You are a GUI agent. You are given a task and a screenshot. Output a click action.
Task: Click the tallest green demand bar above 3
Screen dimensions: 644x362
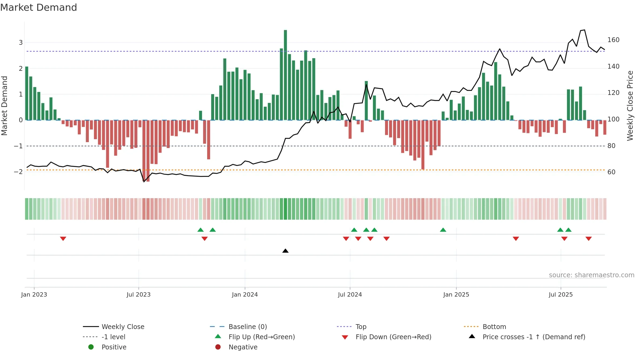tap(286, 75)
